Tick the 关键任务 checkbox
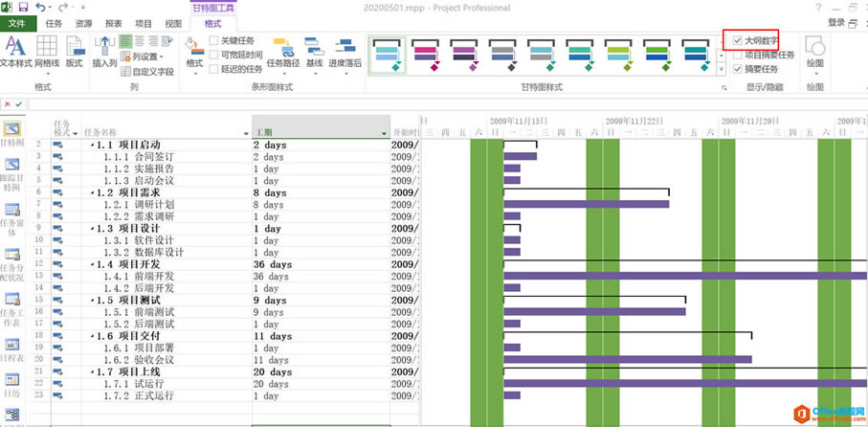Viewport: 868px width, 427px height. tap(214, 41)
